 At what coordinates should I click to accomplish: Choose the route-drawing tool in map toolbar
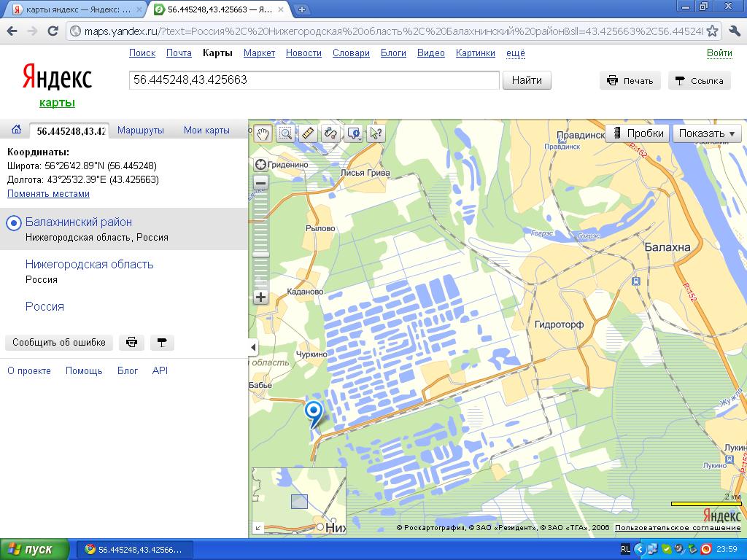coord(330,133)
